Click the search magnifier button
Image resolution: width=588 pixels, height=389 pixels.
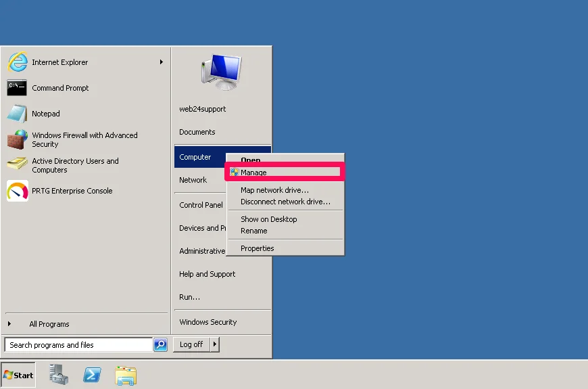pyautogui.click(x=160, y=345)
